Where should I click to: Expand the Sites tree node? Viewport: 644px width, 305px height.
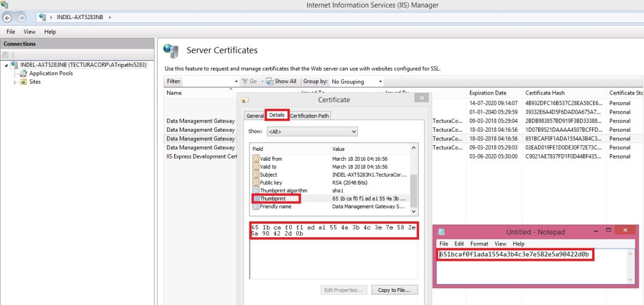15,82
